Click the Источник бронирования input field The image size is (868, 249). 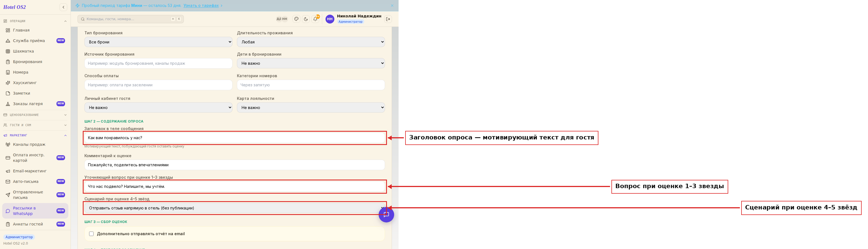[x=158, y=63]
